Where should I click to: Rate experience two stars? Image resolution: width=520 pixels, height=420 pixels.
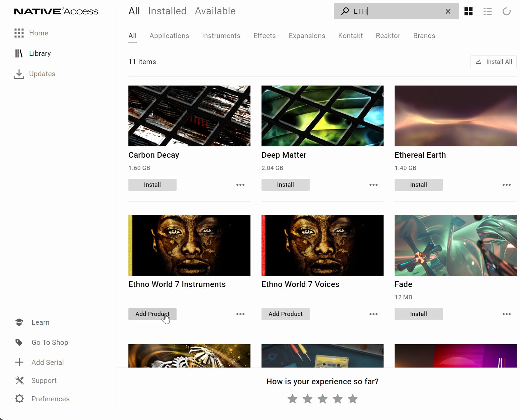[x=308, y=399]
